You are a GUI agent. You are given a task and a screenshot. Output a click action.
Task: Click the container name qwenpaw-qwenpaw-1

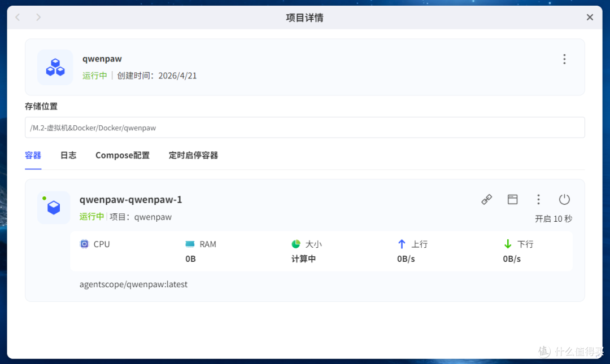click(130, 200)
